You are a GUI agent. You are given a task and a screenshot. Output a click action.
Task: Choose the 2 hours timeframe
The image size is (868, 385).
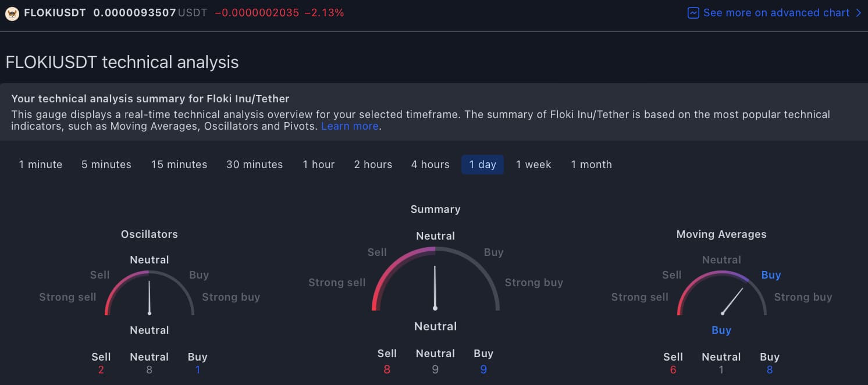click(373, 165)
